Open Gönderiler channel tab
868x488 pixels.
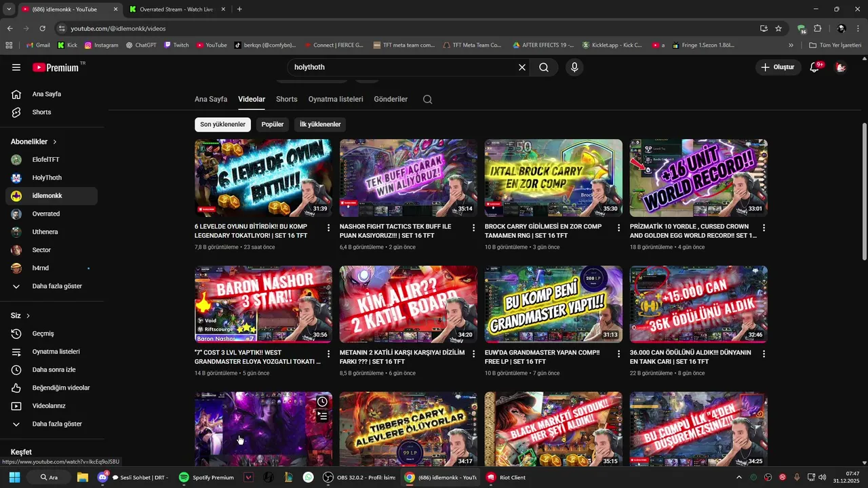(391, 99)
